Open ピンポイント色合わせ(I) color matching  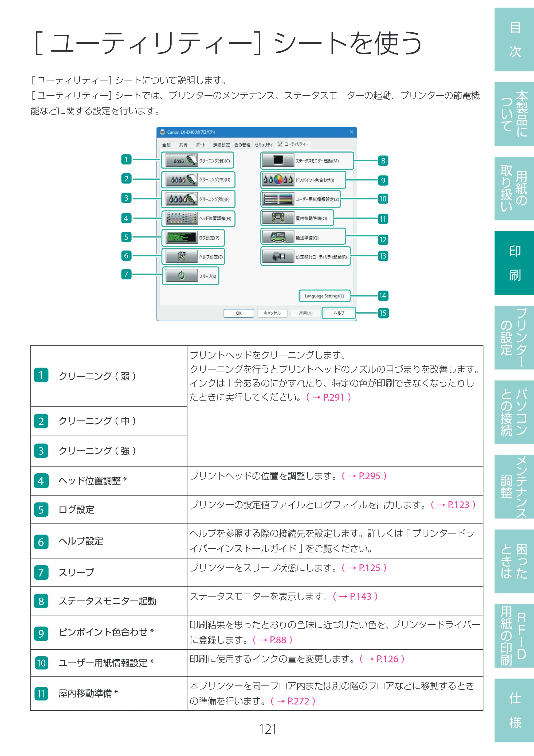(278, 180)
